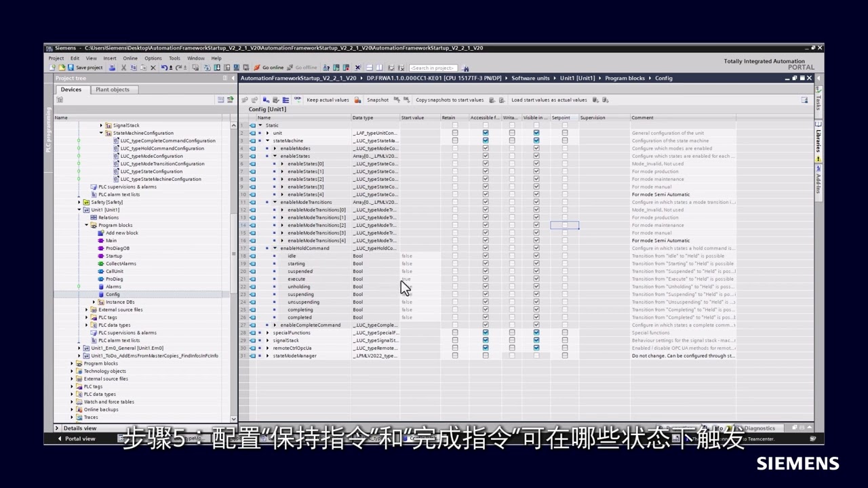Click Copy snapshots to start values button
The width and height of the screenshot is (868, 488).
[450, 100]
